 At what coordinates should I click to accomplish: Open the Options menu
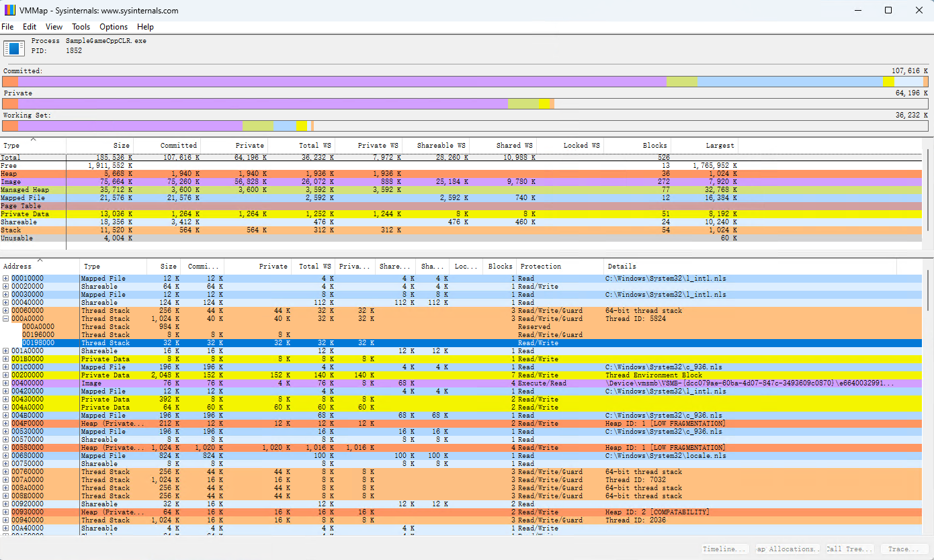click(x=114, y=27)
